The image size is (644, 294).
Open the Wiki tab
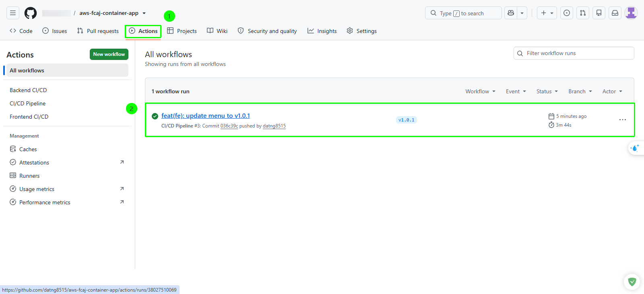click(x=217, y=31)
